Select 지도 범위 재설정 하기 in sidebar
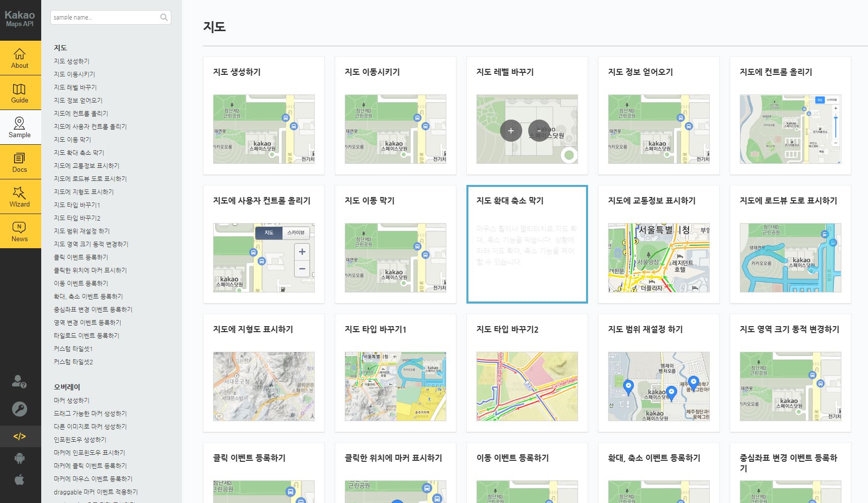The height and width of the screenshot is (503, 868). point(82,231)
